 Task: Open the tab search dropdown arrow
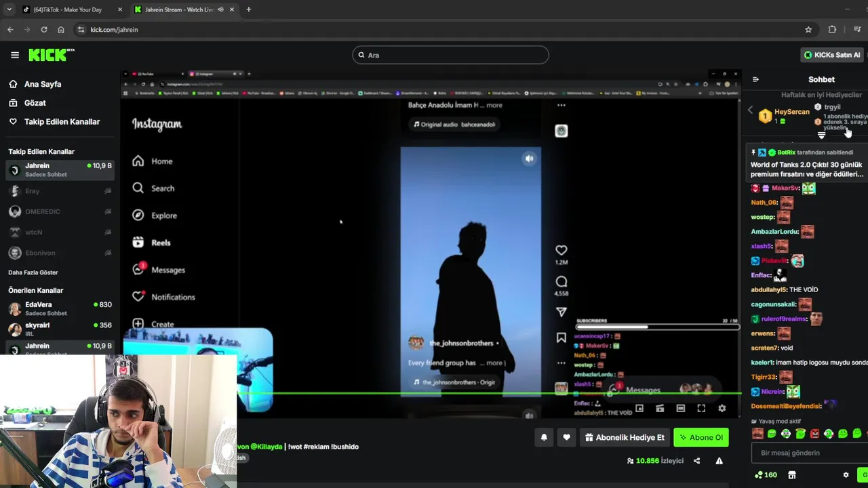(9, 9)
